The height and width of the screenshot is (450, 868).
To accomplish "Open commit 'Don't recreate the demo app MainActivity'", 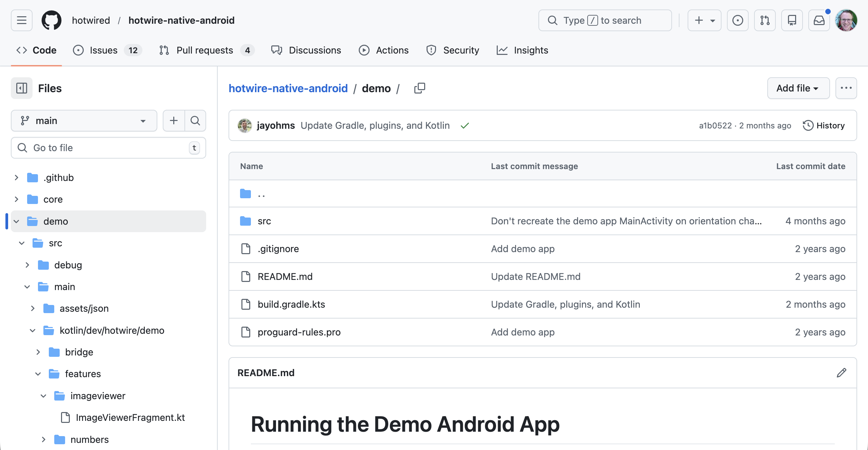I will click(626, 221).
